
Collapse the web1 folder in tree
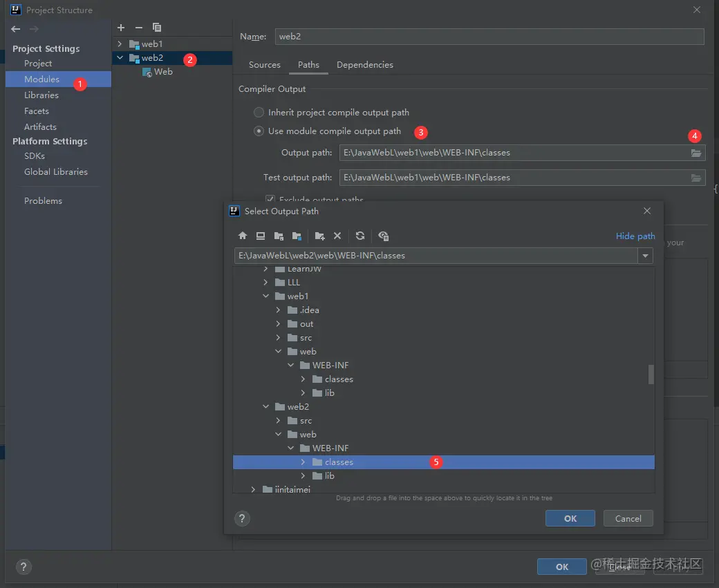pyautogui.click(x=265, y=296)
